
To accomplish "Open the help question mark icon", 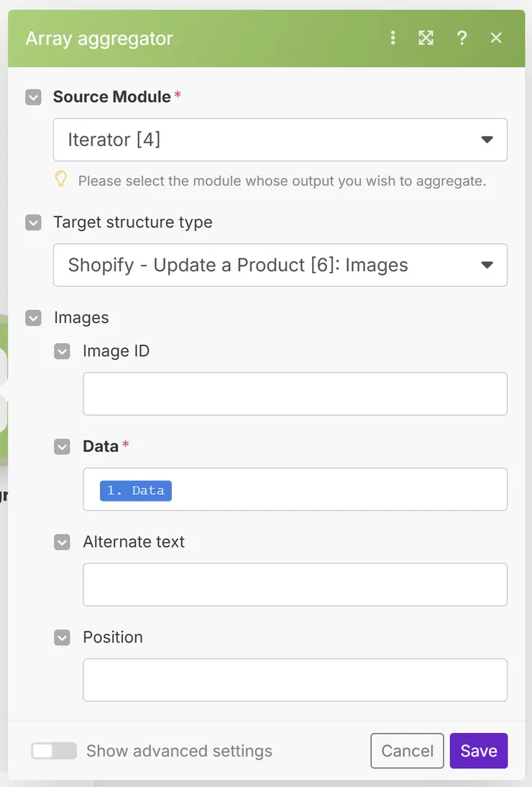I will [x=462, y=38].
